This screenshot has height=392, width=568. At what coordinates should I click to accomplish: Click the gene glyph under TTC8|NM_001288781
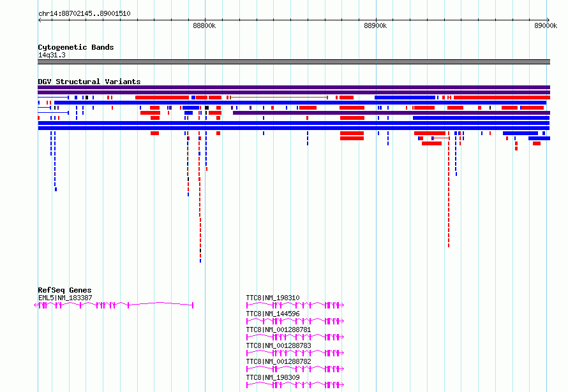[295, 337]
